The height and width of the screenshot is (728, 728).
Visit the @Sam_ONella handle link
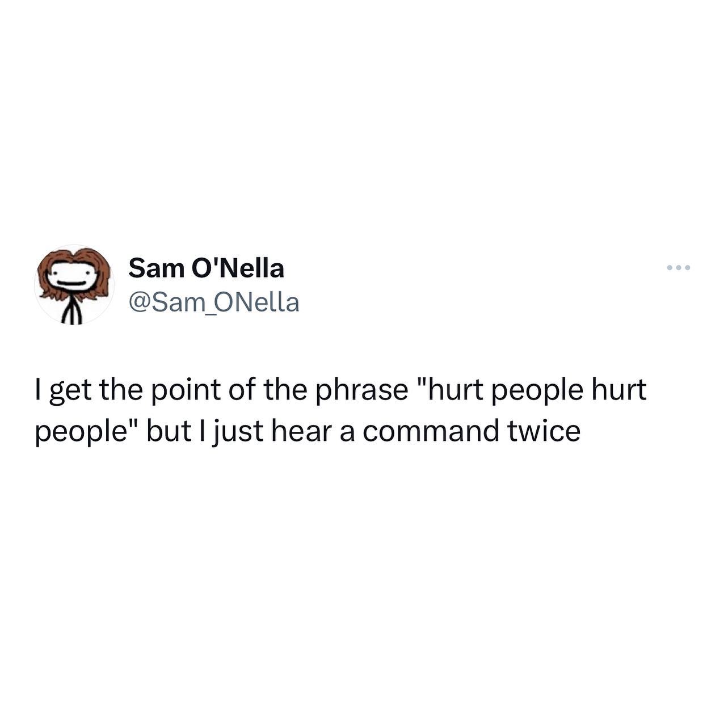(214, 303)
